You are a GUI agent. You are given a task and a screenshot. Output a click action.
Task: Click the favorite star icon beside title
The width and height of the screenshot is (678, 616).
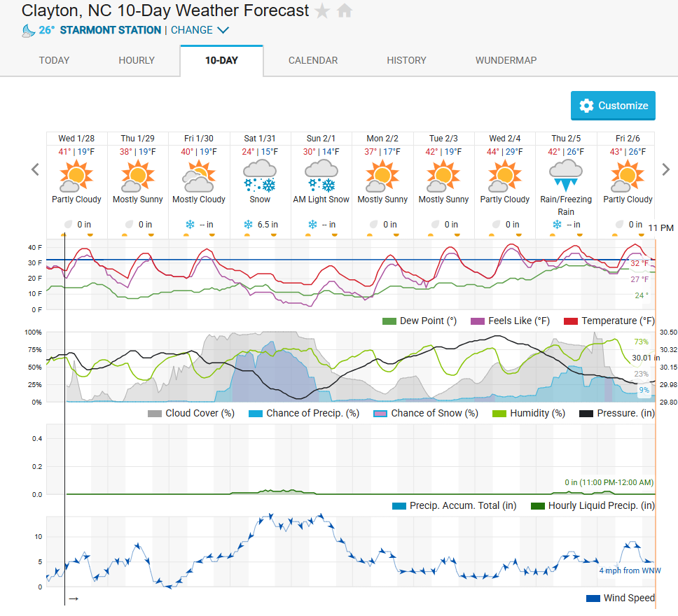321,11
